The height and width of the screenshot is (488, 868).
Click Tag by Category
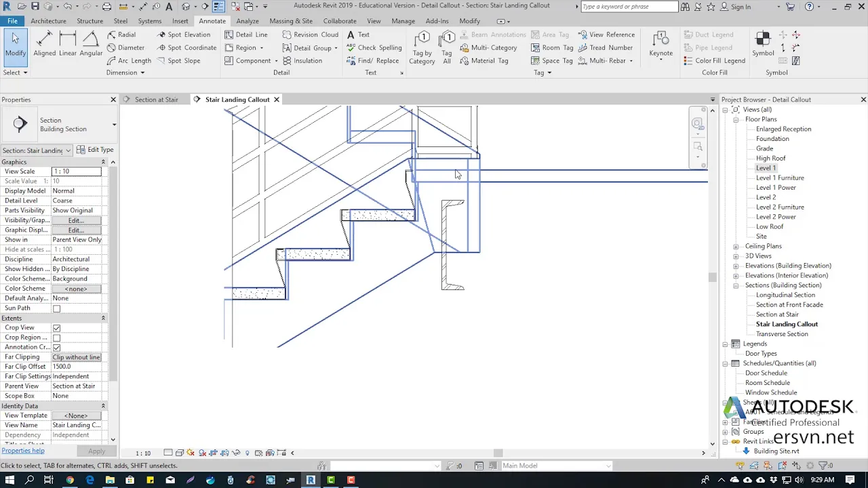422,47
